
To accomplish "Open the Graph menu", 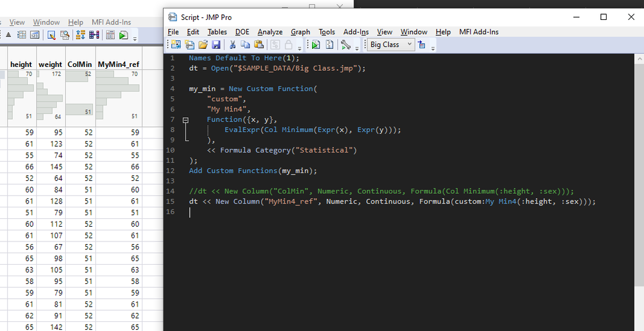I will 300,32.
